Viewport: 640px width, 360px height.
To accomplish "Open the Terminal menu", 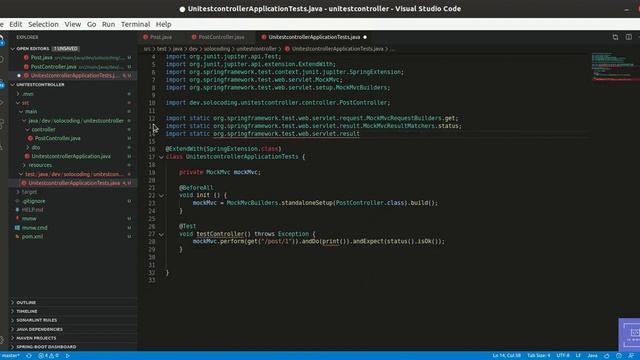I will pyautogui.click(x=136, y=24).
